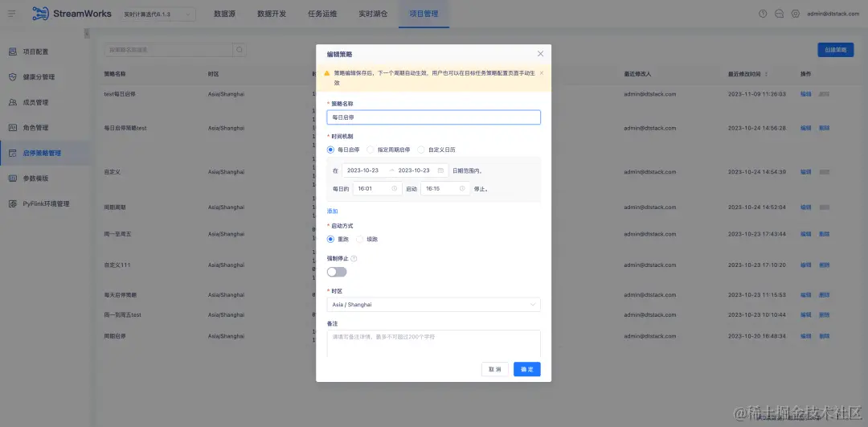Screen dimensions: 868x427
Task: Open the help icon in header
Action: 763,14
